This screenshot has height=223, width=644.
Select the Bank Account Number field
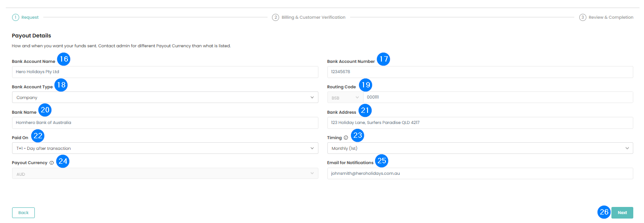tap(480, 72)
